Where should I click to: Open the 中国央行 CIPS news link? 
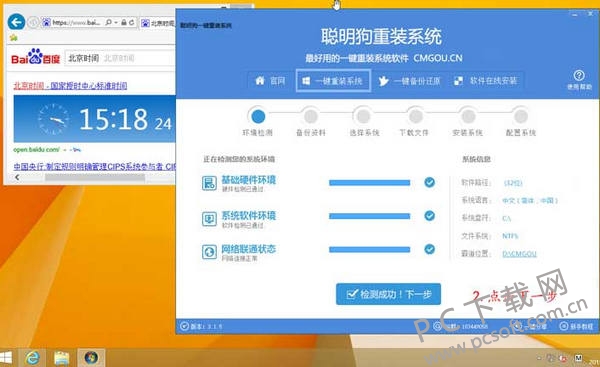coord(95,166)
